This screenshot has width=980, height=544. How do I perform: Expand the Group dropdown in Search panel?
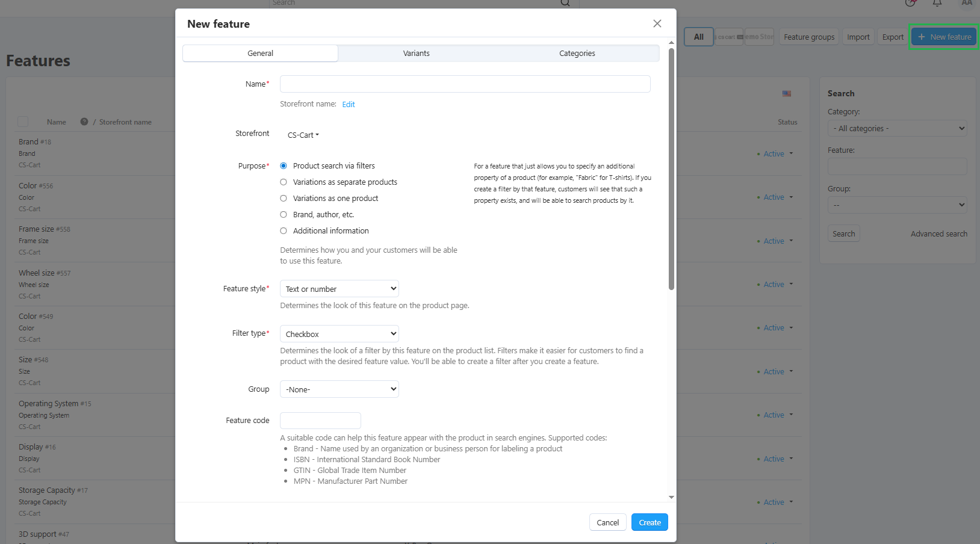click(x=898, y=205)
